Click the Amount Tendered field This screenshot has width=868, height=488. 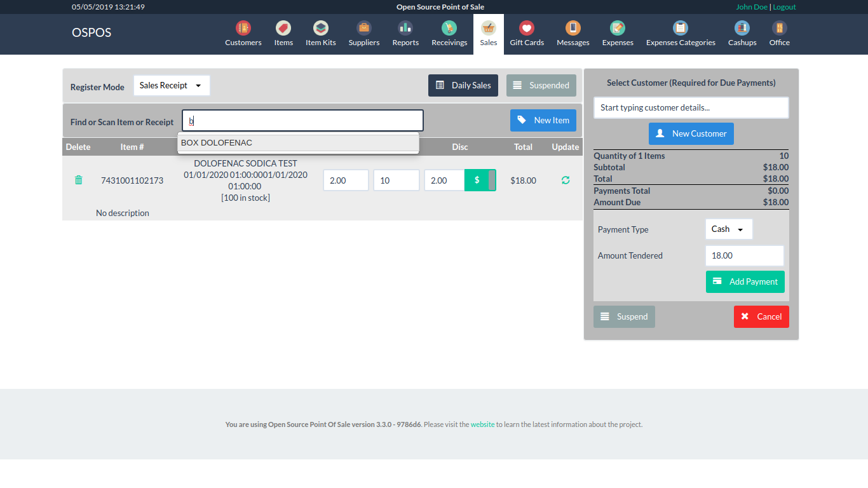click(744, 255)
